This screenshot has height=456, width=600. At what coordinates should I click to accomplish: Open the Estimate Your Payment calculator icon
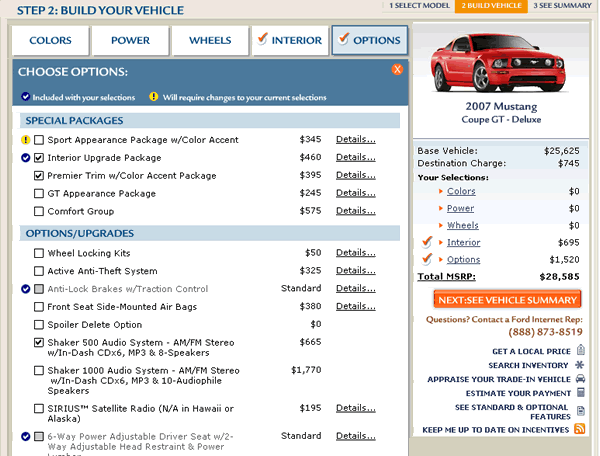click(580, 393)
